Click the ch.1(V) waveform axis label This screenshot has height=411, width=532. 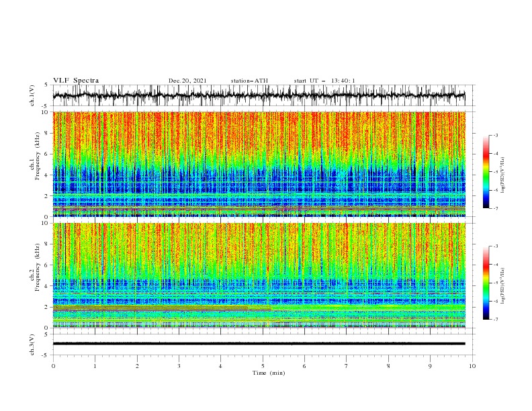(32, 95)
